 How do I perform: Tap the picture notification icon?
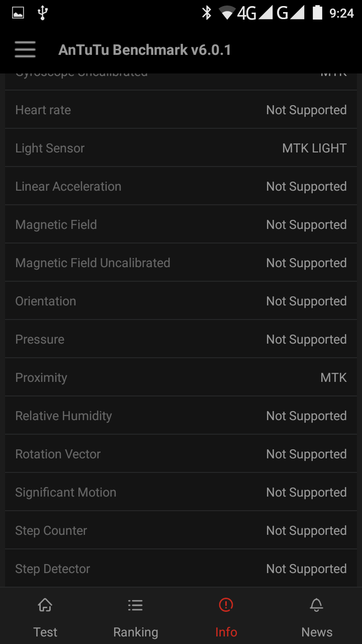point(18,13)
